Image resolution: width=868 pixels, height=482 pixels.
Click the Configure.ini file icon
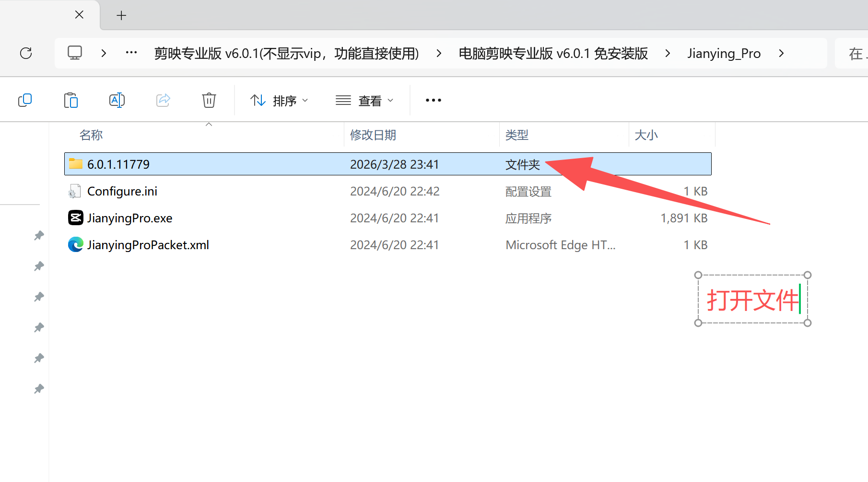pos(74,191)
